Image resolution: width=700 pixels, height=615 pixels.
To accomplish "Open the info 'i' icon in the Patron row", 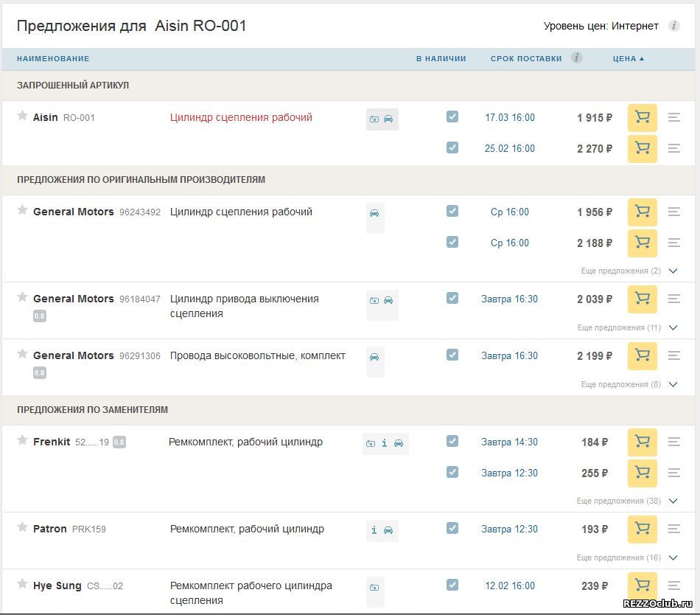I will click(x=374, y=530).
